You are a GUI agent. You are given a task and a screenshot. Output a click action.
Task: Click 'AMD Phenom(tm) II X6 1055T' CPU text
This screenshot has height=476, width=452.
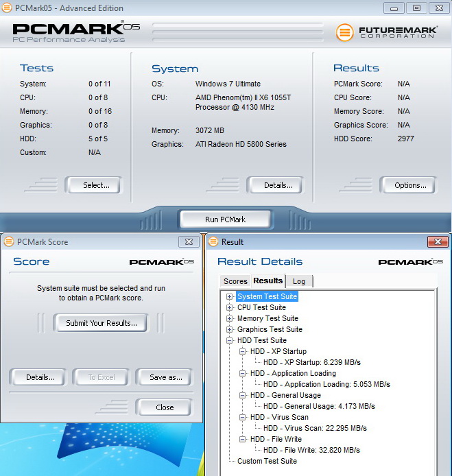tap(243, 97)
